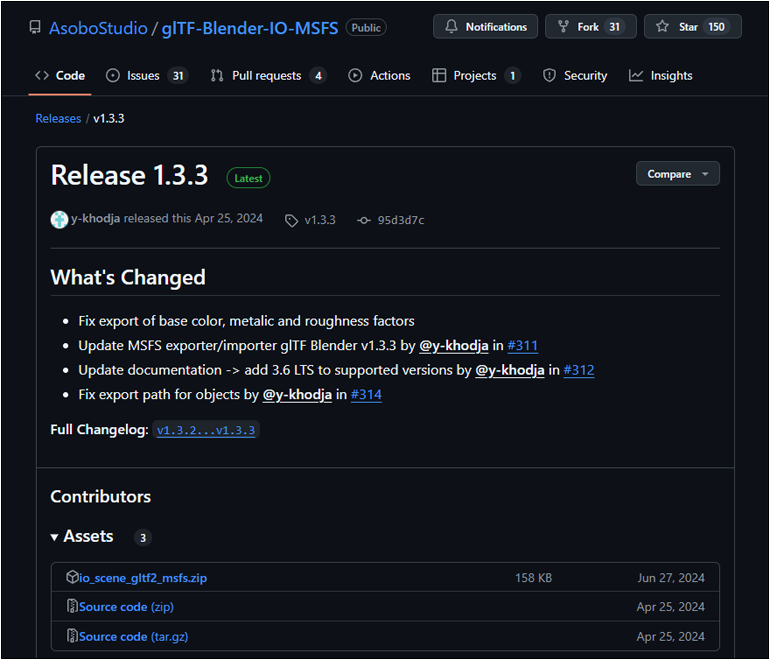The height and width of the screenshot is (660, 770).
Task: Open the Pull requests tab
Action: [x=268, y=76]
